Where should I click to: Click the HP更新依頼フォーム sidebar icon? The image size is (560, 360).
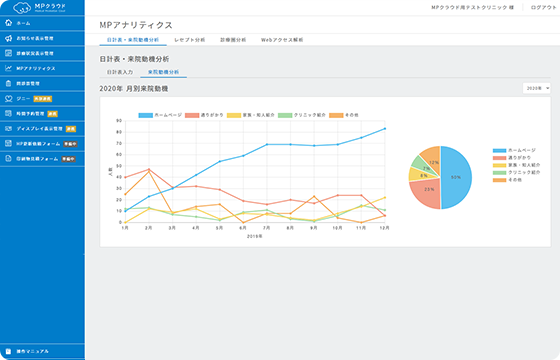click(x=9, y=144)
